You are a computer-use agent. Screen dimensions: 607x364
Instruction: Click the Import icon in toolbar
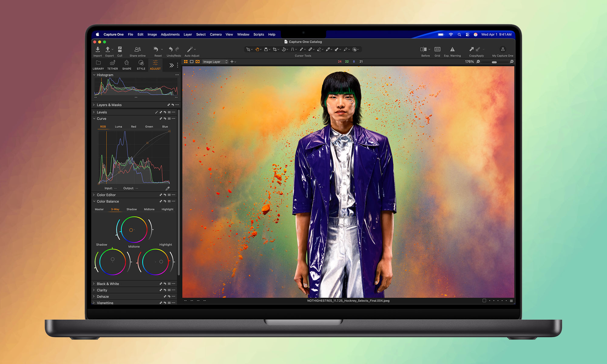[97, 49]
